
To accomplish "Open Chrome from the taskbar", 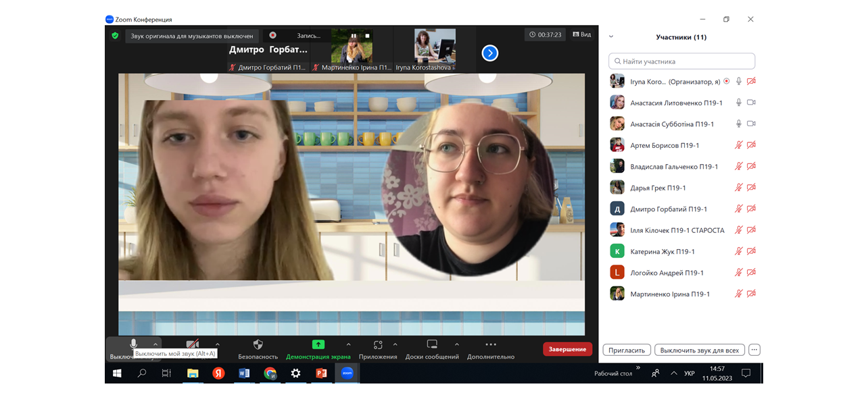I will pyautogui.click(x=270, y=373).
